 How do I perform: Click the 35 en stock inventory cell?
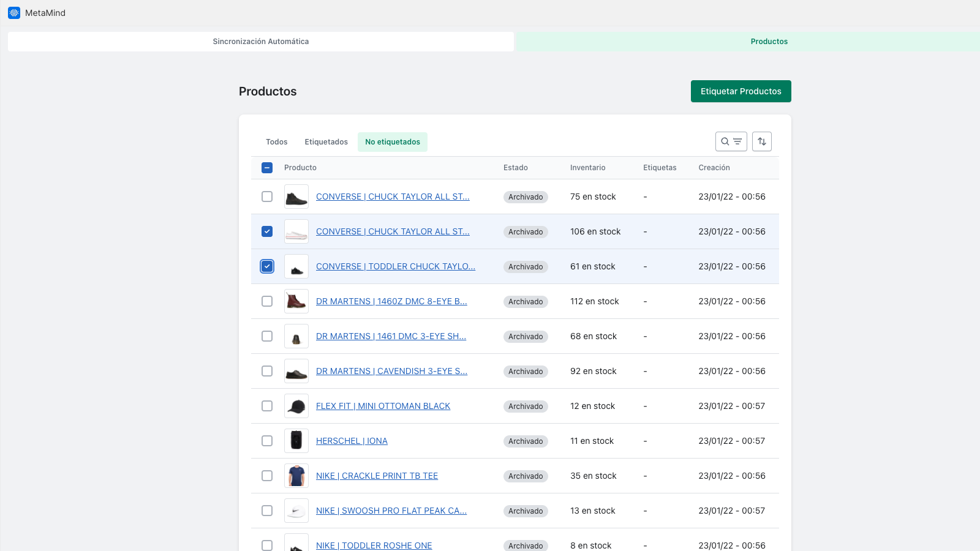pos(594,476)
